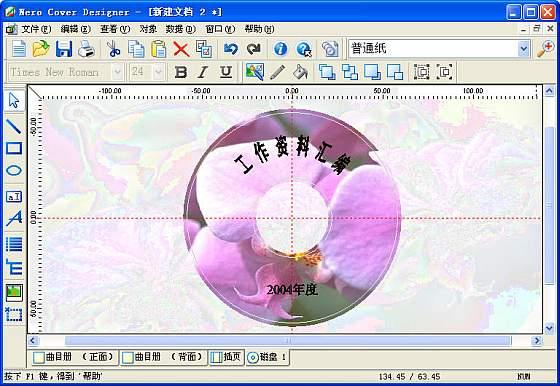Select the 2004年度 text on the disc

pyautogui.click(x=292, y=290)
